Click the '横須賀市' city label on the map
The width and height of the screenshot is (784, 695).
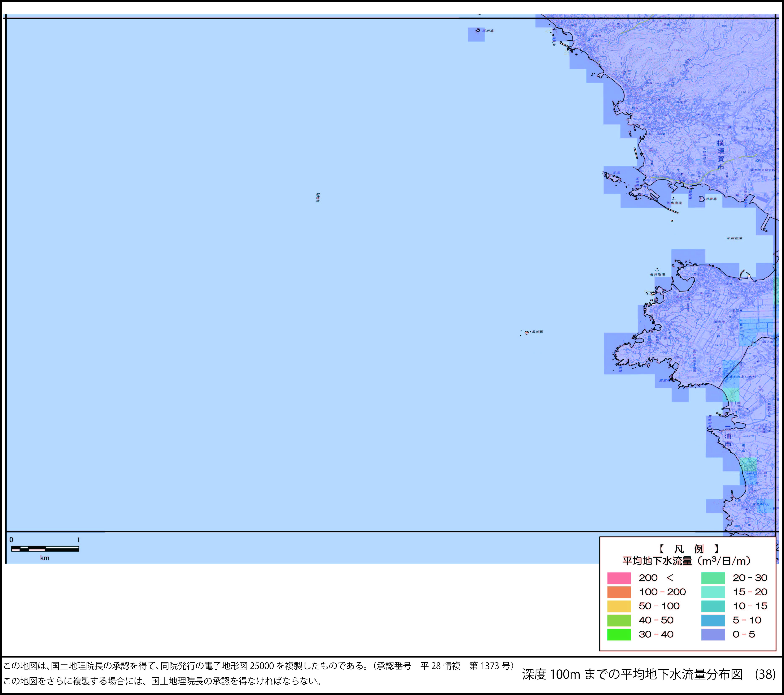click(x=721, y=155)
